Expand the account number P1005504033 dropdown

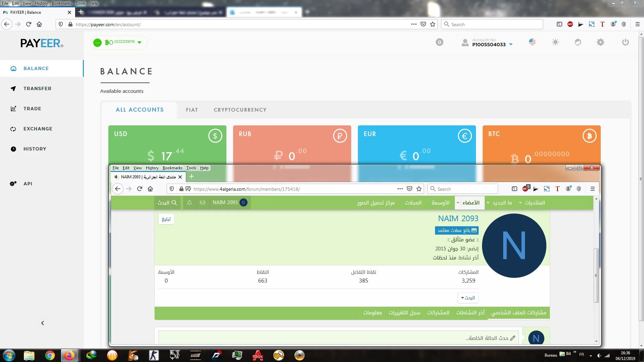click(511, 45)
